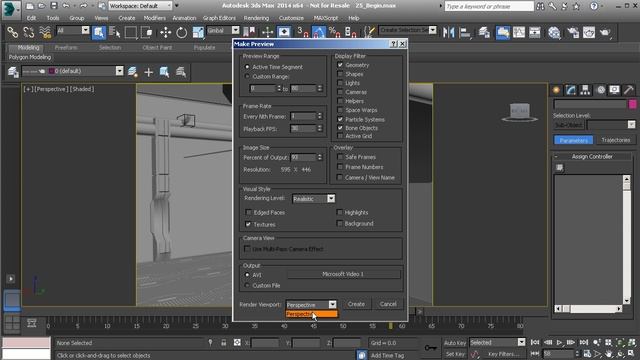Open the Hierarchy command panel tab

pyautogui.click(x=585, y=90)
